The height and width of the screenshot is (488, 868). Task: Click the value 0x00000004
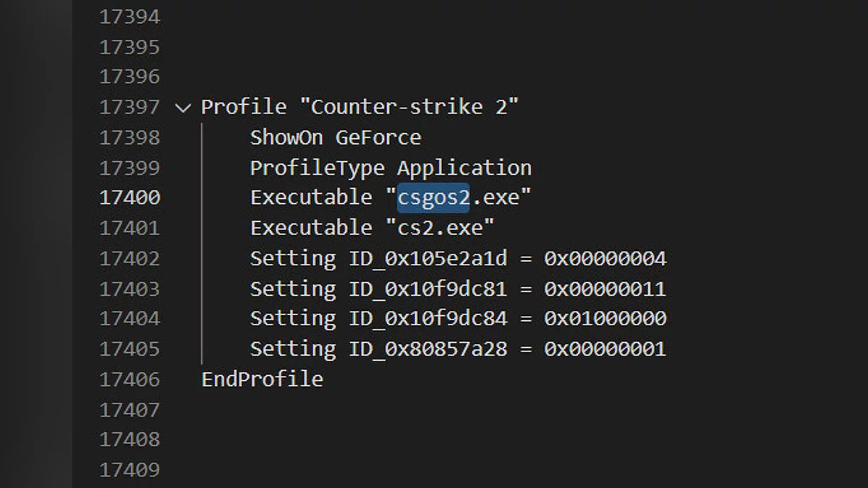pos(605,258)
